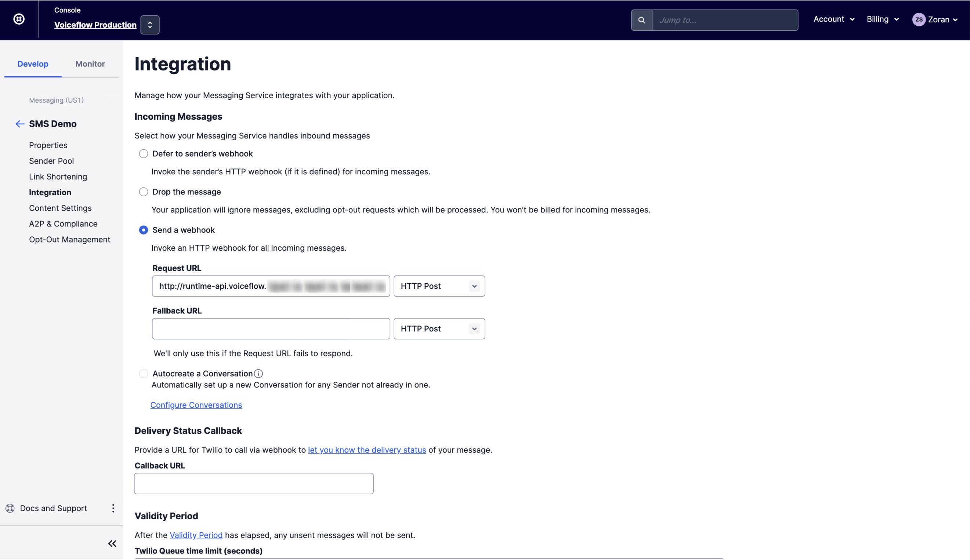The image size is (970, 560).
Task: Click the Configure Conversations link
Action: click(x=196, y=405)
